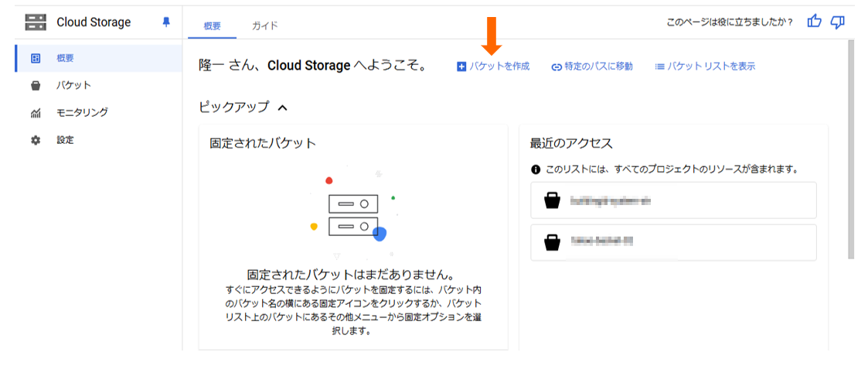The height and width of the screenshot is (366, 868).
Task: Click the info icon beside このリストには
Action: [535, 169]
